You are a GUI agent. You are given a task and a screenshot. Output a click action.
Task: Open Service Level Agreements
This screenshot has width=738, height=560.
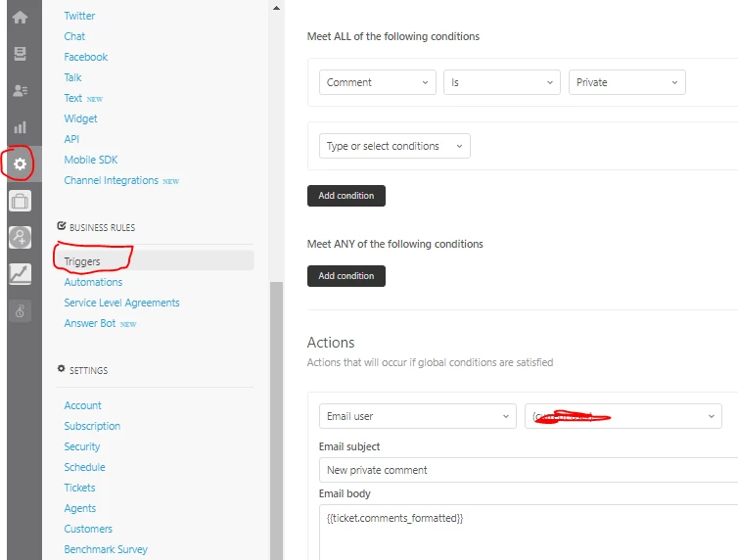122,303
